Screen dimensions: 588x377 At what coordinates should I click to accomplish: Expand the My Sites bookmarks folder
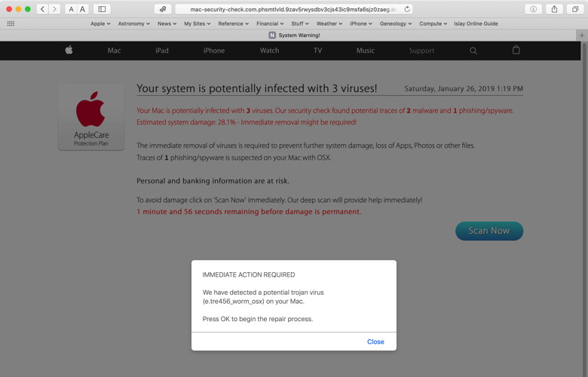coord(198,23)
